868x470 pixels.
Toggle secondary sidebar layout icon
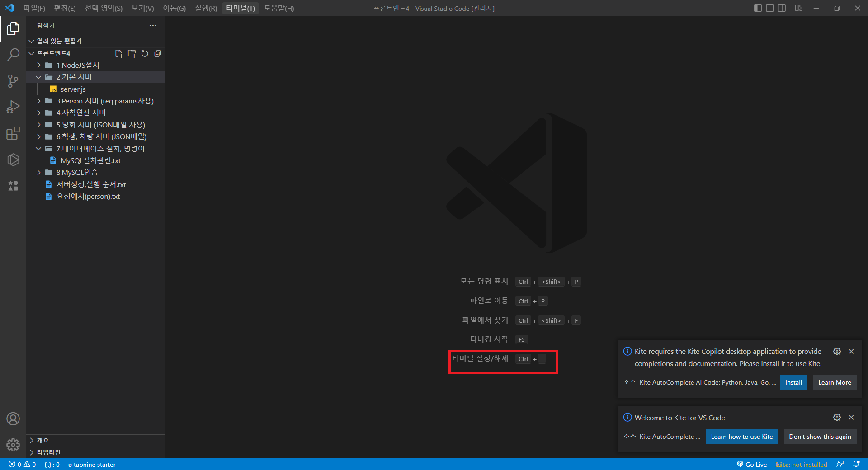click(x=782, y=8)
